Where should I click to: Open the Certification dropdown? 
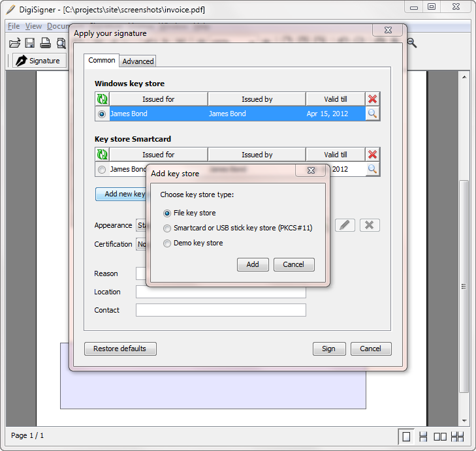(141, 244)
